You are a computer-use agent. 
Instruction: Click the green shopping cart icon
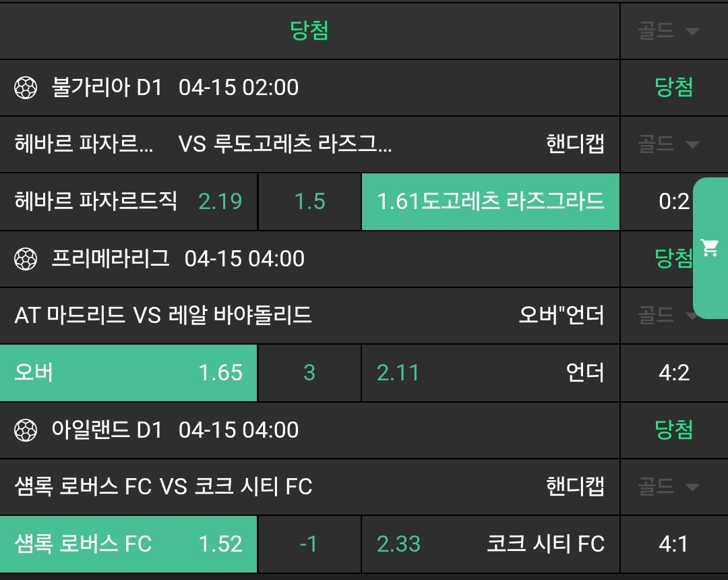(709, 248)
